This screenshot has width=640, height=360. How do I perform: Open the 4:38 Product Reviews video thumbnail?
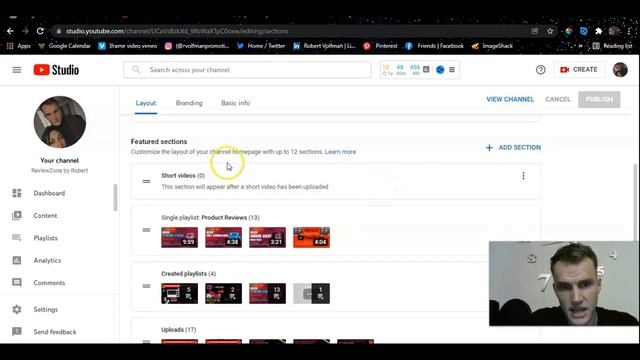pos(224,238)
